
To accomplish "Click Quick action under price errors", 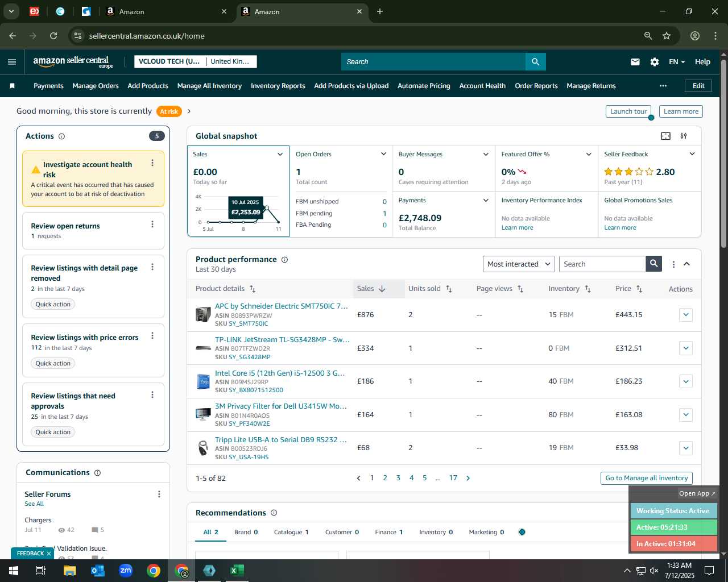I will click(x=53, y=364).
